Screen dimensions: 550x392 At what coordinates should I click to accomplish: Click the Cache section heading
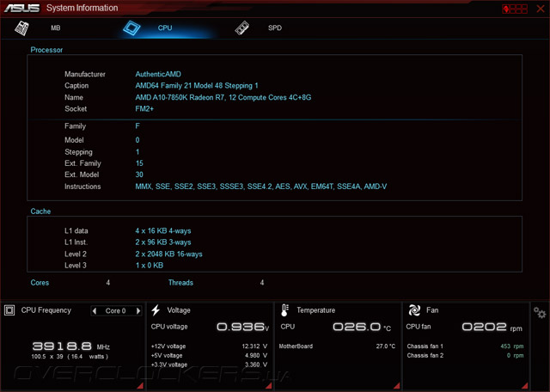pos(40,211)
